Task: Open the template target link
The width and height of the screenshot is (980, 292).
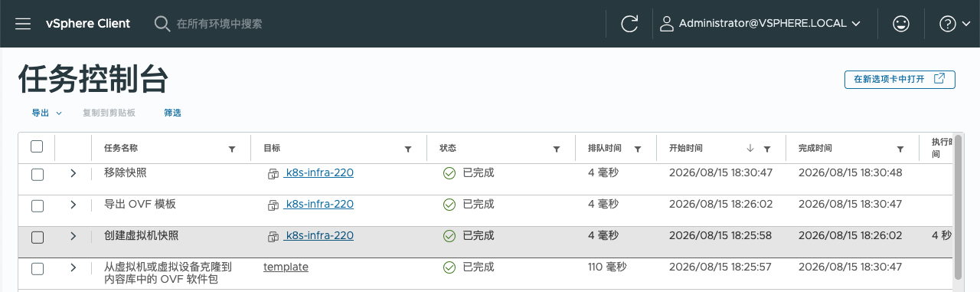Action: tap(286, 267)
